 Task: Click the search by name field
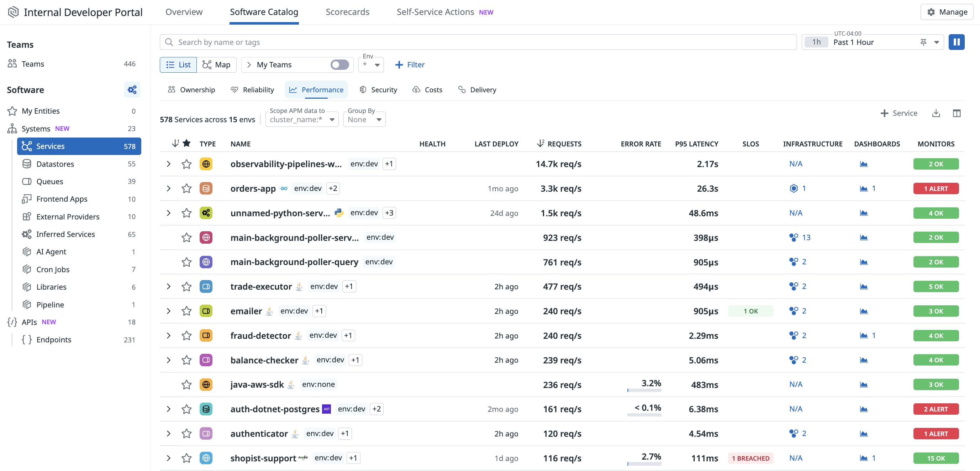click(478, 42)
